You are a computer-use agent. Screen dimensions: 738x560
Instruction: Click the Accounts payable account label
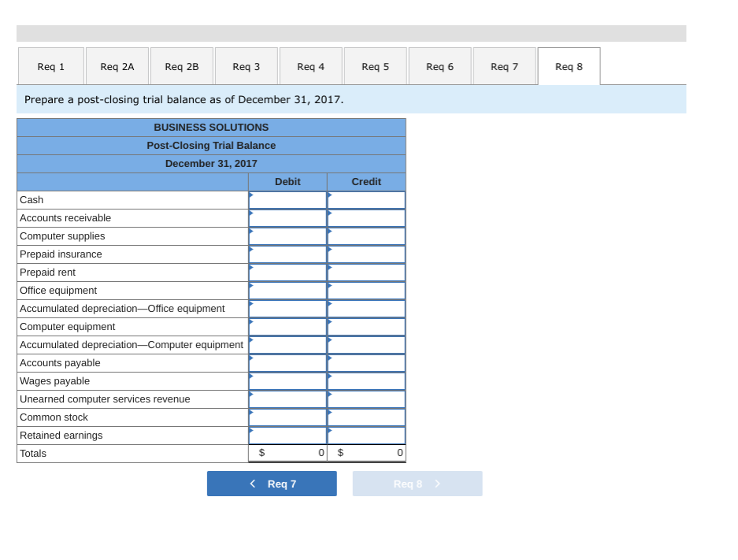(60, 363)
